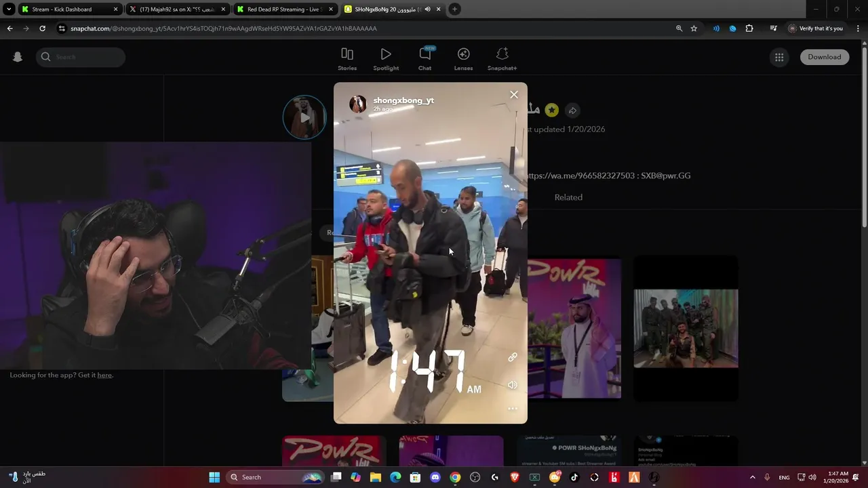Open TikTok from the taskbar

574,477
